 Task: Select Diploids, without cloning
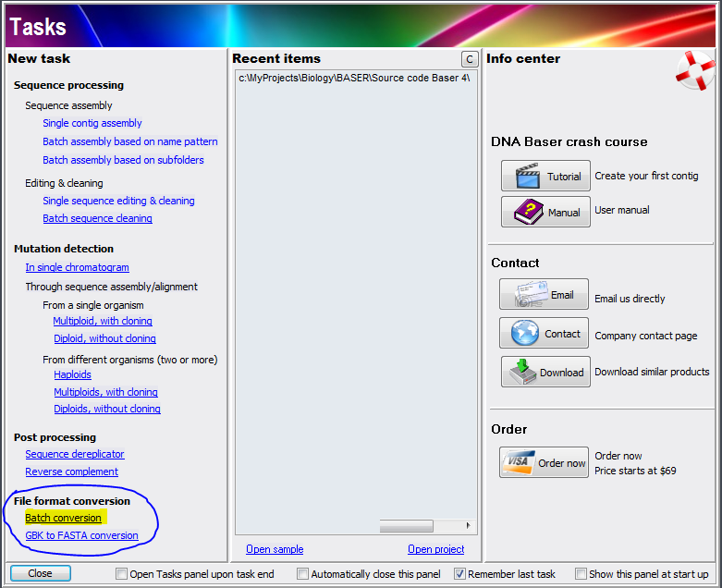pyautogui.click(x=107, y=409)
